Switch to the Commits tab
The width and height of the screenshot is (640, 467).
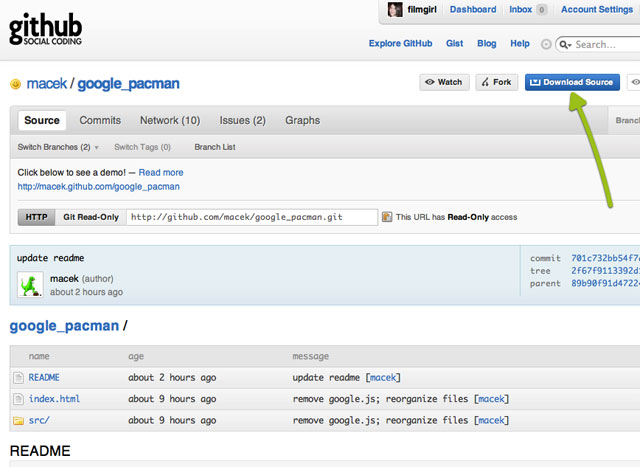click(x=100, y=120)
